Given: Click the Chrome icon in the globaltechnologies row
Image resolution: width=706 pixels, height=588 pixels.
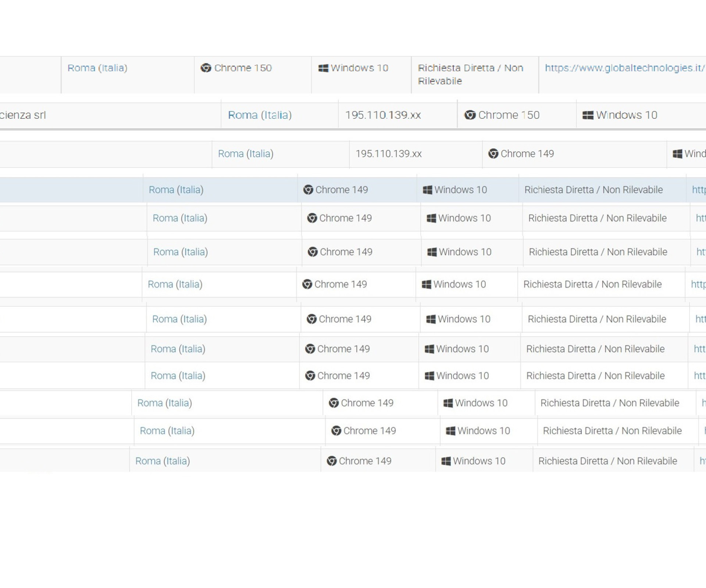Looking at the screenshot, I should 206,68.
